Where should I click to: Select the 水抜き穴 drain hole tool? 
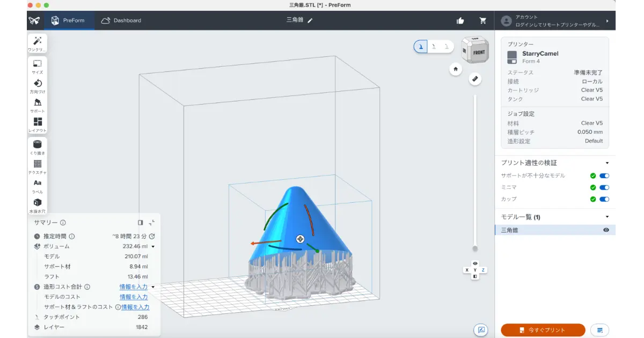(x=38, y=205)
